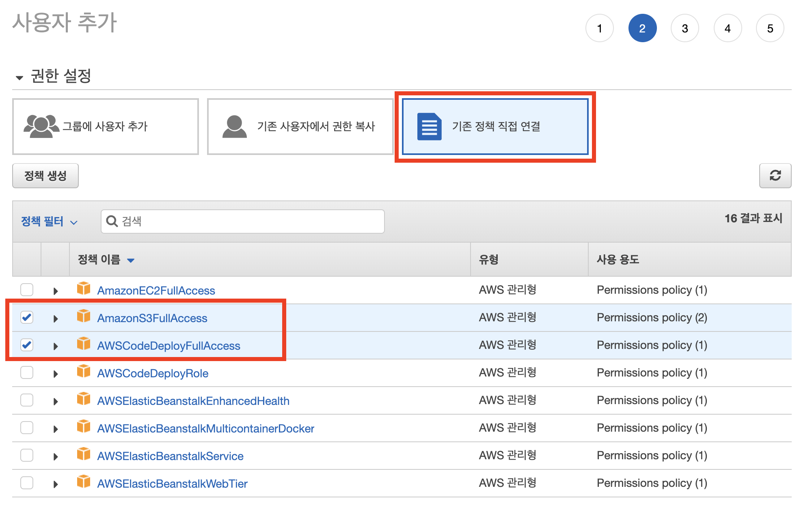Screen dimensions: 812x512
Task: Expand the AWSElasticBeanstalkWebTier row details
Action: pos(56,484)
